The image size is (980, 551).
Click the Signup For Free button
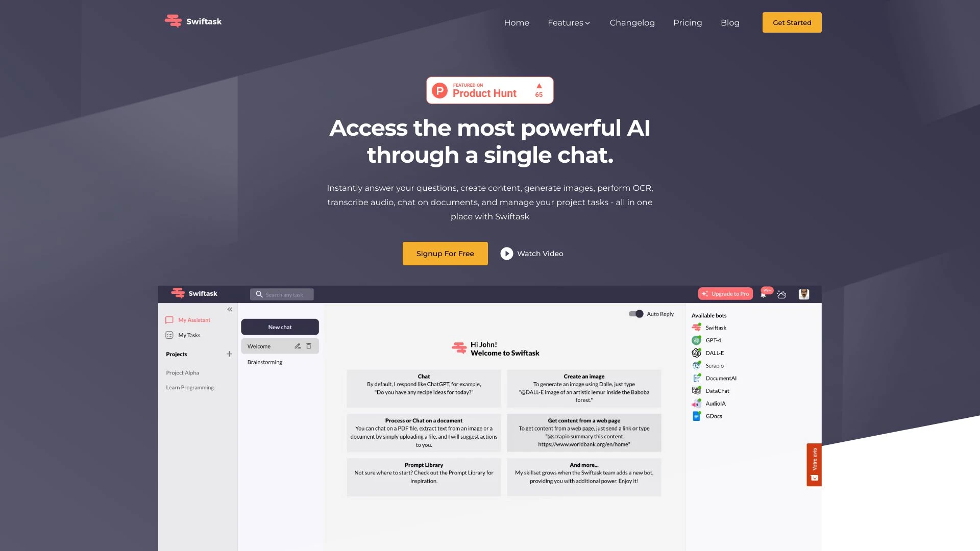(x=445, y=253)
